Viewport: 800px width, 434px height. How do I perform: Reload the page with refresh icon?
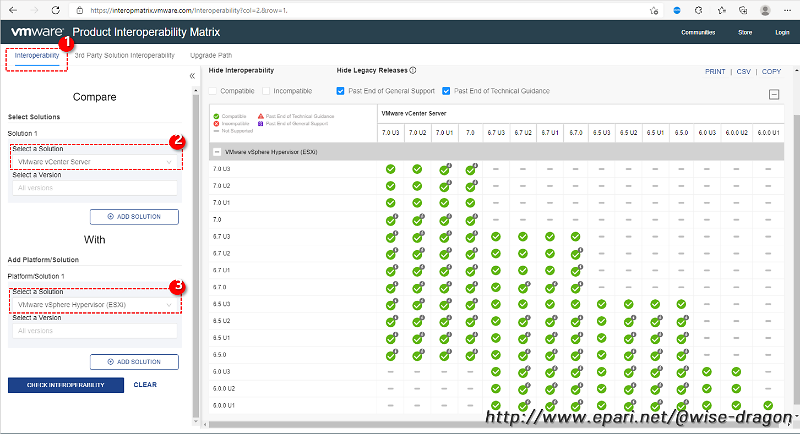pos(56,10)
